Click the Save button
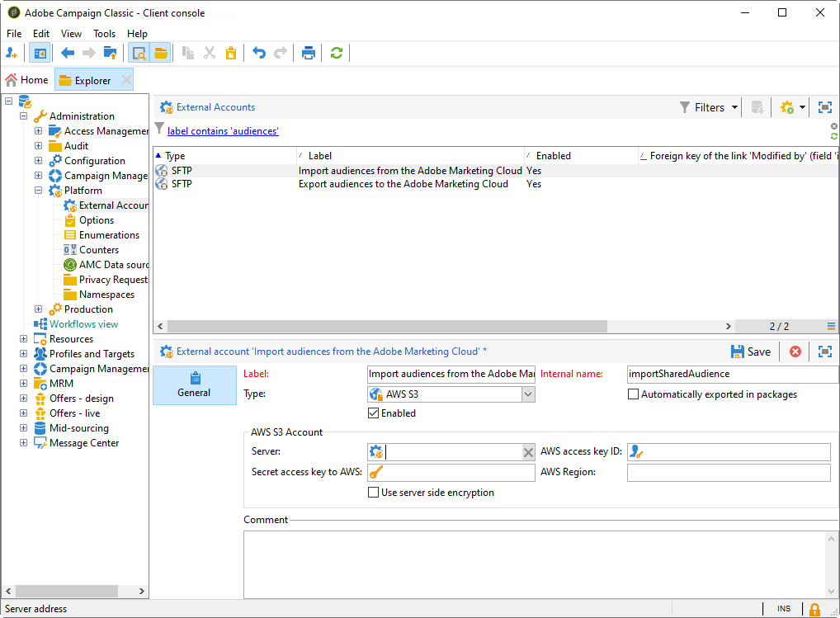840x618 pixels. coord(751,351)
